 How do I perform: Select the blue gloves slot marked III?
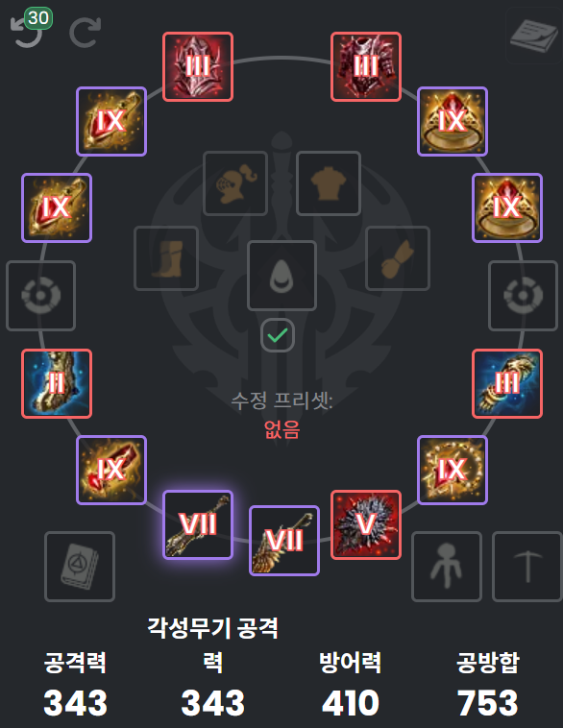click(x=507, y=383)
